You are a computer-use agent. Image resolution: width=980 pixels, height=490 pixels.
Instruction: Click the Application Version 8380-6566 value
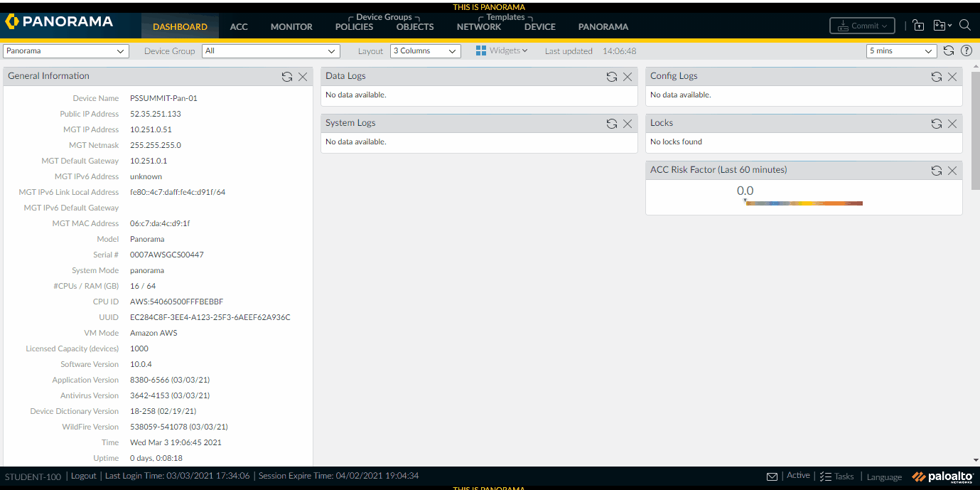[169, 380]
